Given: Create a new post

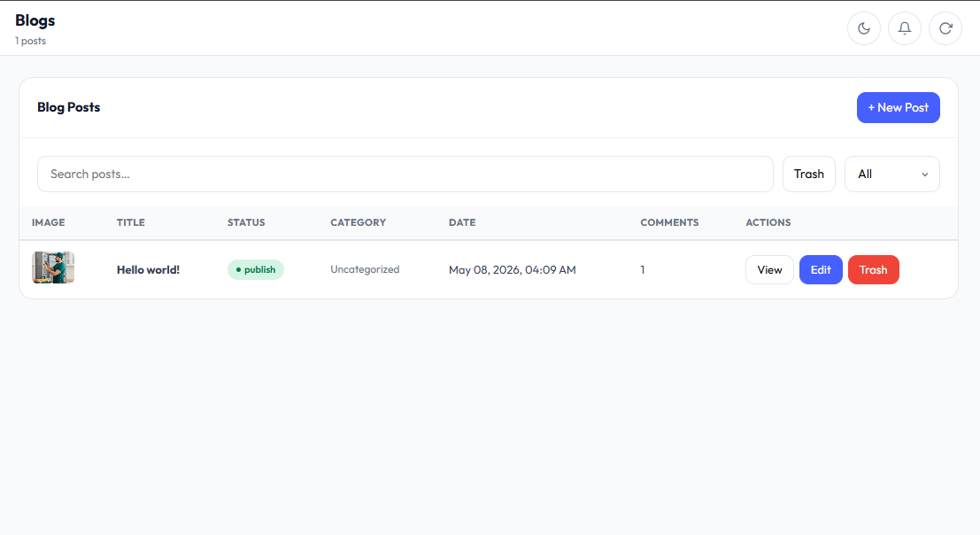Looking at the screenshot, I should [899, 107].
